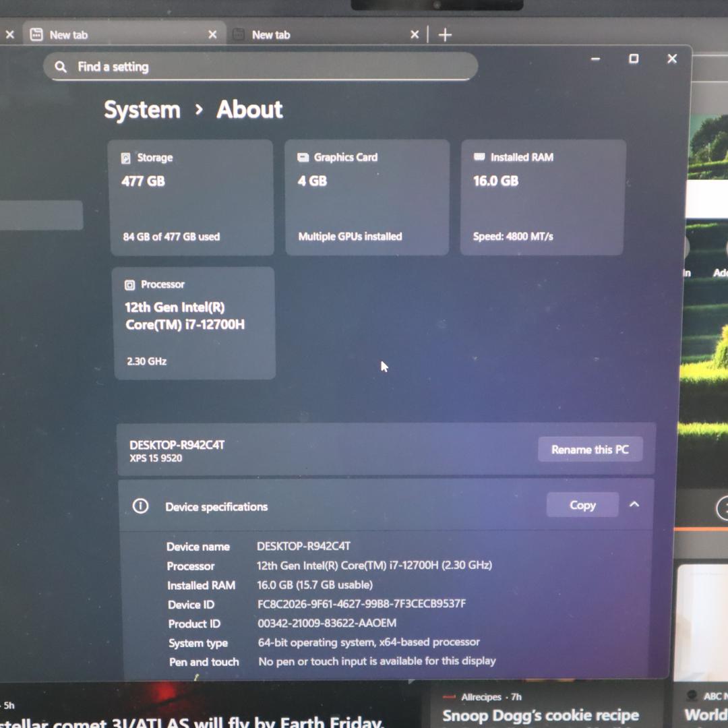
Task: Click the info icon beside Device specifications
Action: [x=140, y=506]
